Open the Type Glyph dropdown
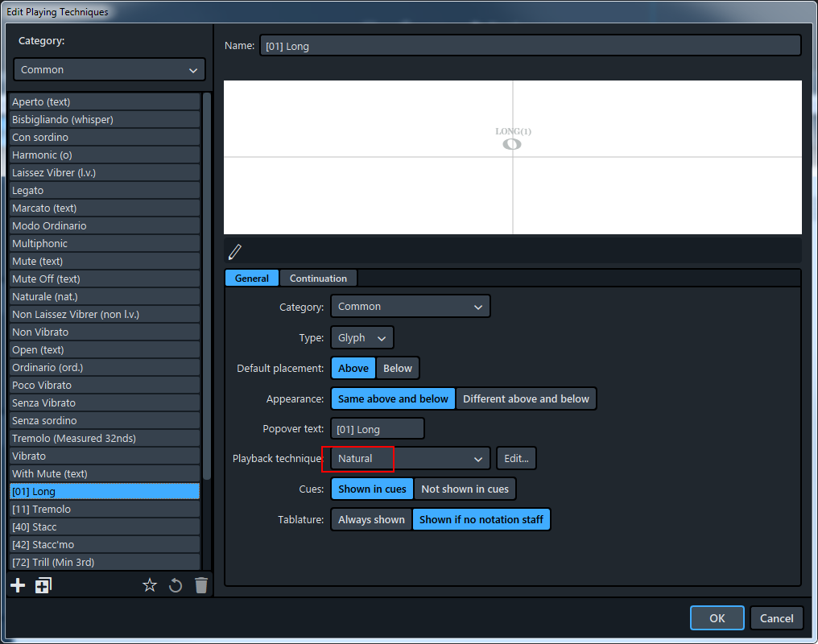The height and width of the screenshot is (644, 818). (361, 338)
